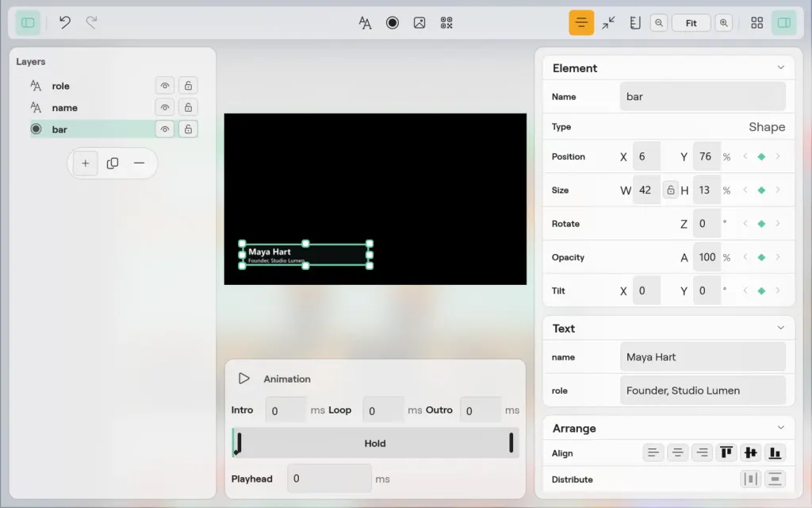Collapse the Element section
Image resolution: width=812 pixels, height=508 pixels.
[x=780, y=67]
